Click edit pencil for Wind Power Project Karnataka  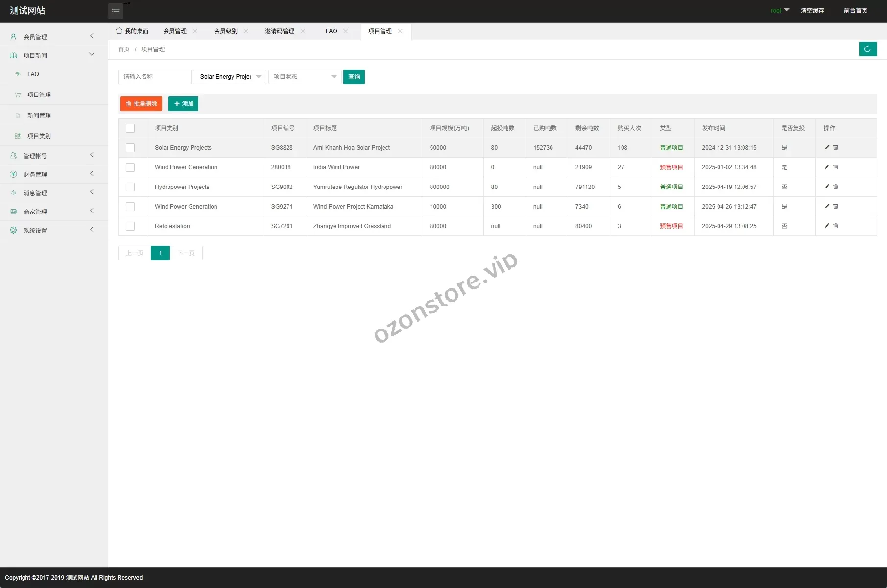[x=827, y=206]
